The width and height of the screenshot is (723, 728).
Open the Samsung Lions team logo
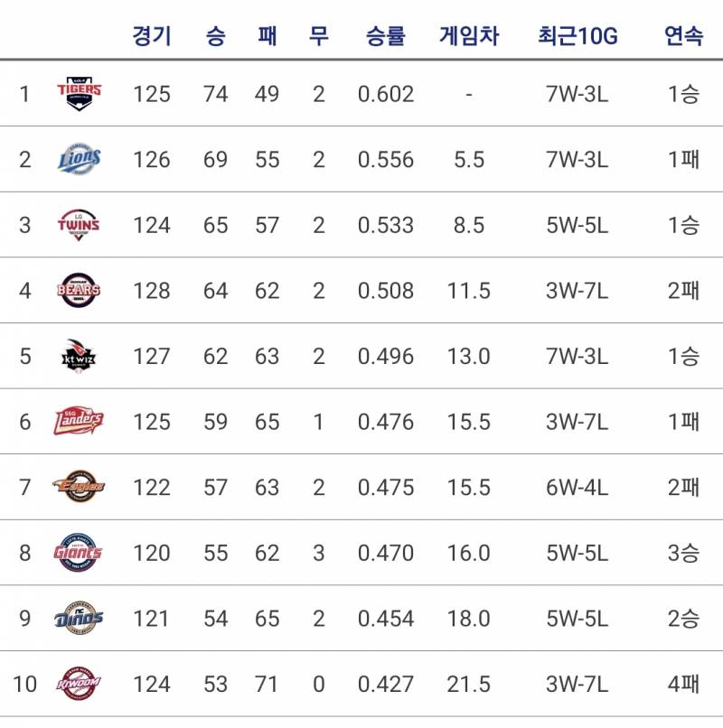click(x=79, y=159)
